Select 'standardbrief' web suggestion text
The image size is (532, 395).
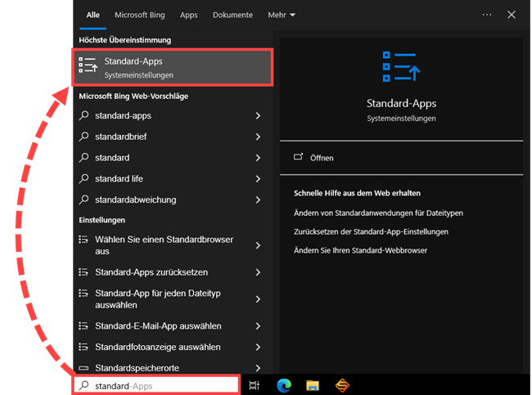coord(121,137)
